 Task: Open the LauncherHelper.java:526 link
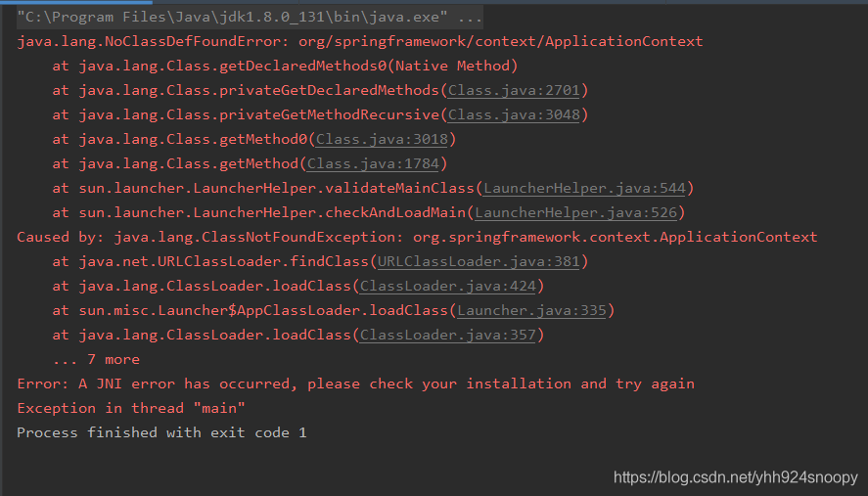[x=575, y=212]
